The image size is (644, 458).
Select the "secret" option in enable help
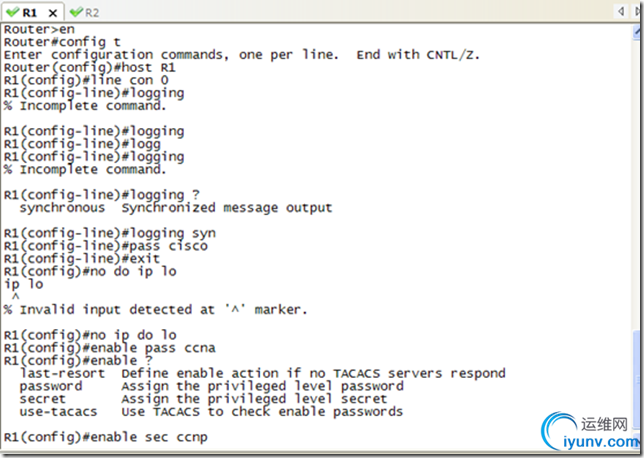click(x=42, y=398)
